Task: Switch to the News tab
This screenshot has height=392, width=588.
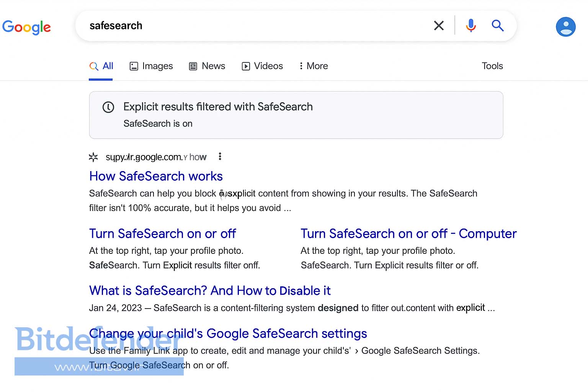Action: pyautogui.click(x=207, y=66)
